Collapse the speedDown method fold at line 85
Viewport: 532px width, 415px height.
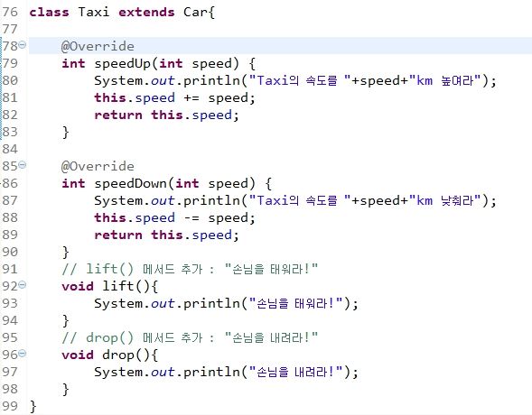(x=22, y=165)
